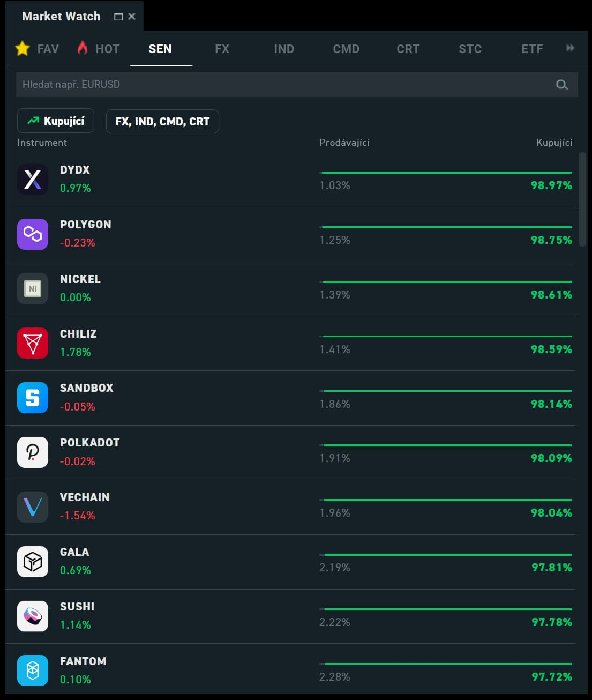Switch to the HOT tab
592x700 pixels.
(99, 49)
